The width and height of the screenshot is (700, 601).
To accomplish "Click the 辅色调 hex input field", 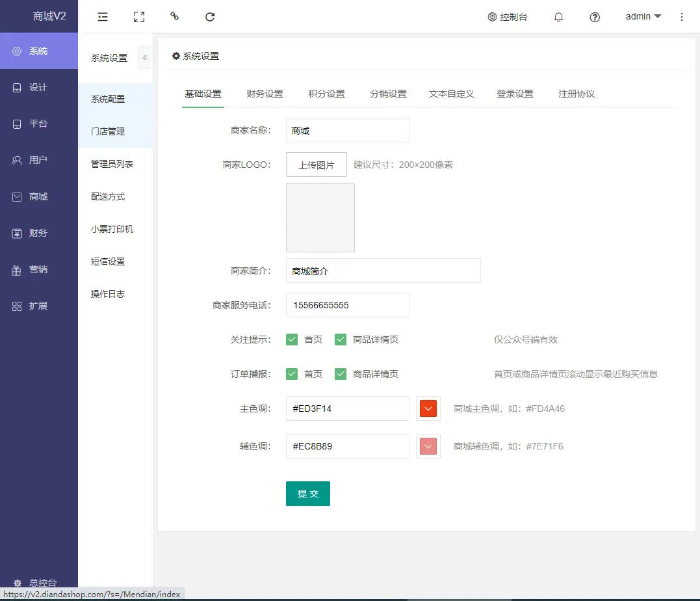I will point(347,446).
